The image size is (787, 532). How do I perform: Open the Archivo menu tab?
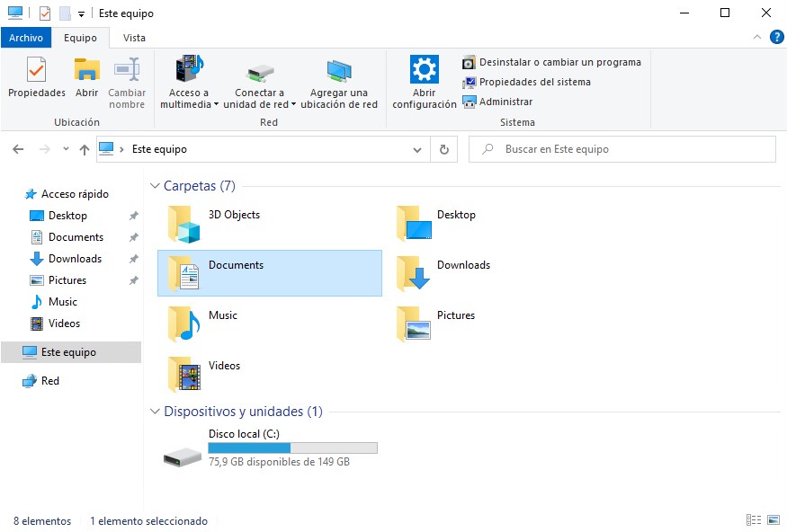26,38
